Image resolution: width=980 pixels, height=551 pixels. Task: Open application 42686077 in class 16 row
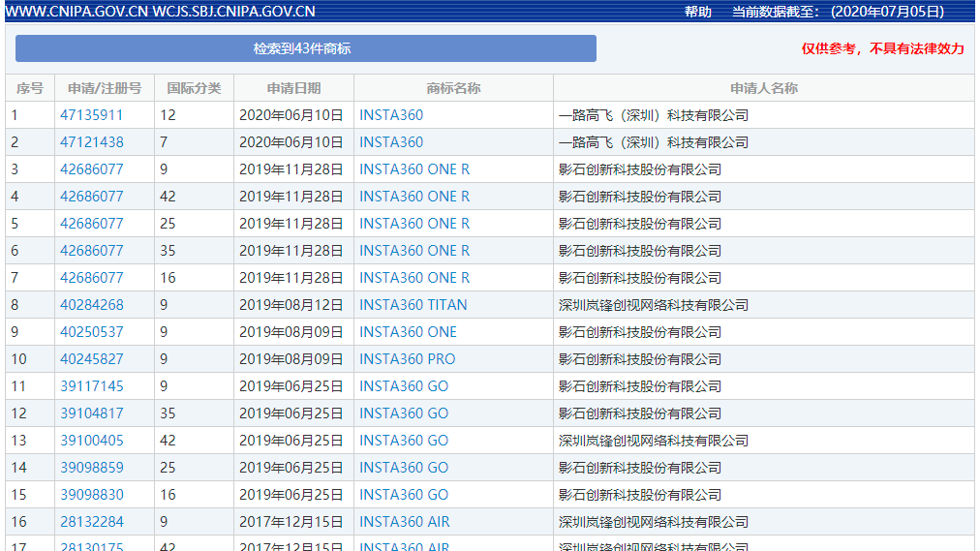click(91, 277)
